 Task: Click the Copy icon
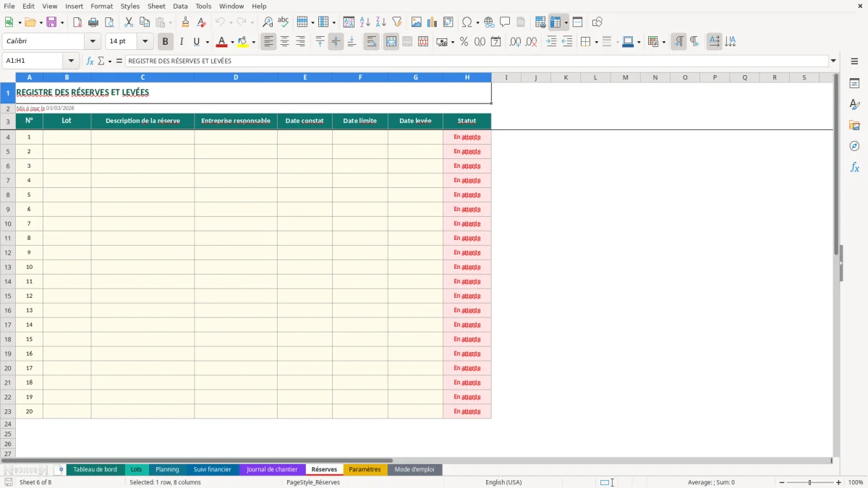click(x=144, y=22)
